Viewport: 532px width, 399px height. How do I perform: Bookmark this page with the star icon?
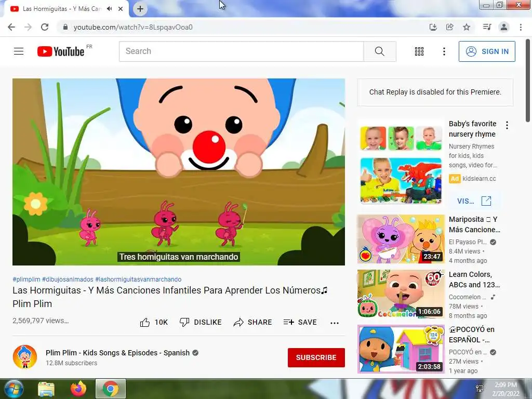coord(467,27)
